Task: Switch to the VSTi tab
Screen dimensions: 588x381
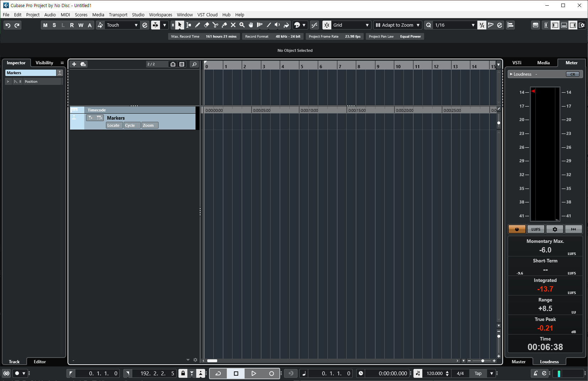Action: [517, 63]
